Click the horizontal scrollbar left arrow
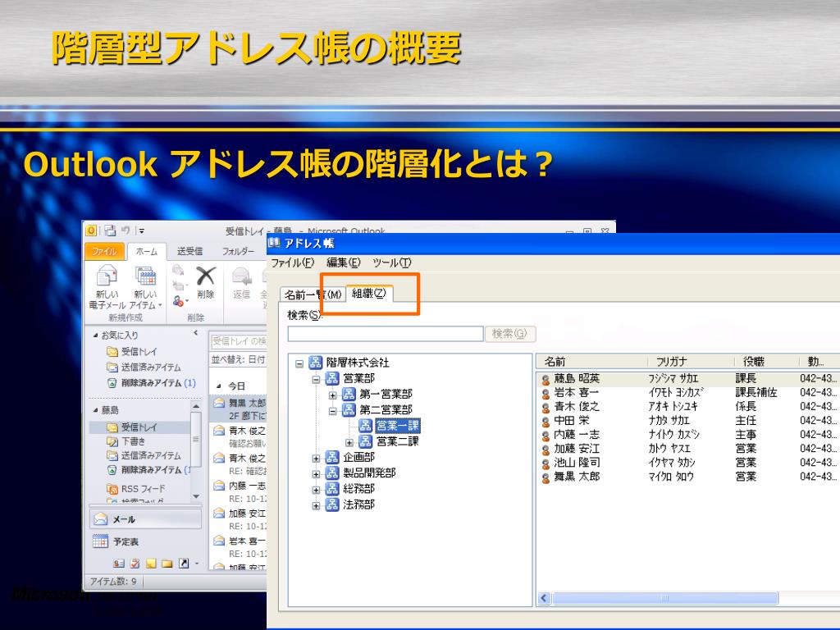The image size is (840, 630). pos(545,598)
